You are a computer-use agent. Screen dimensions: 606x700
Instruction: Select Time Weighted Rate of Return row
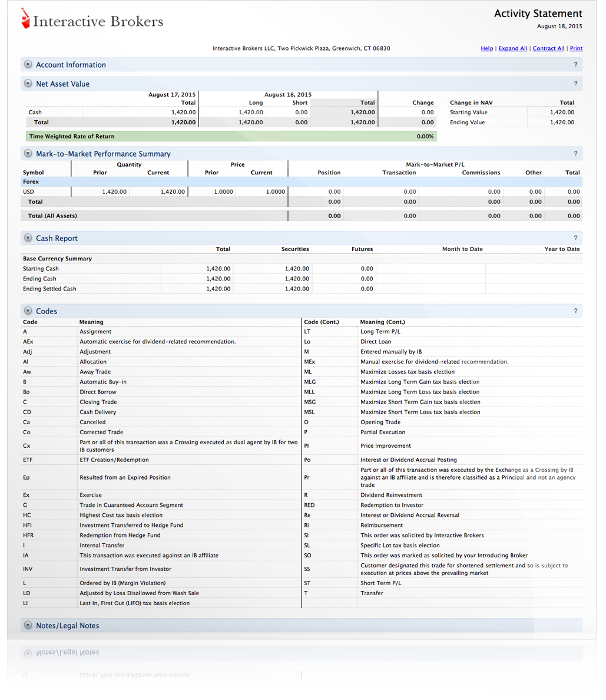coord(231,136)
